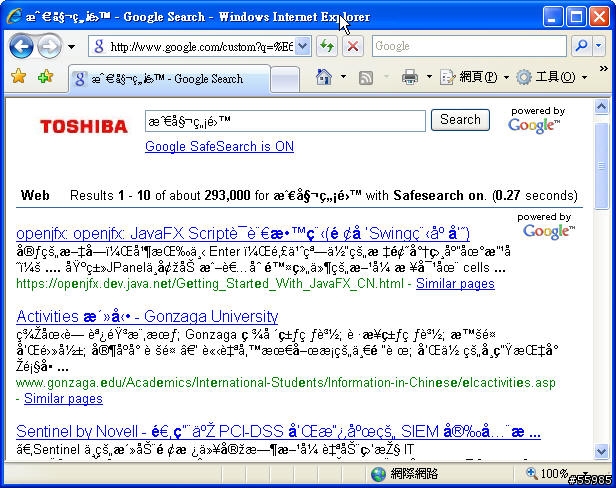Click the 網際網路 status bar text
The image size is (616, 488).
(414, 474)
